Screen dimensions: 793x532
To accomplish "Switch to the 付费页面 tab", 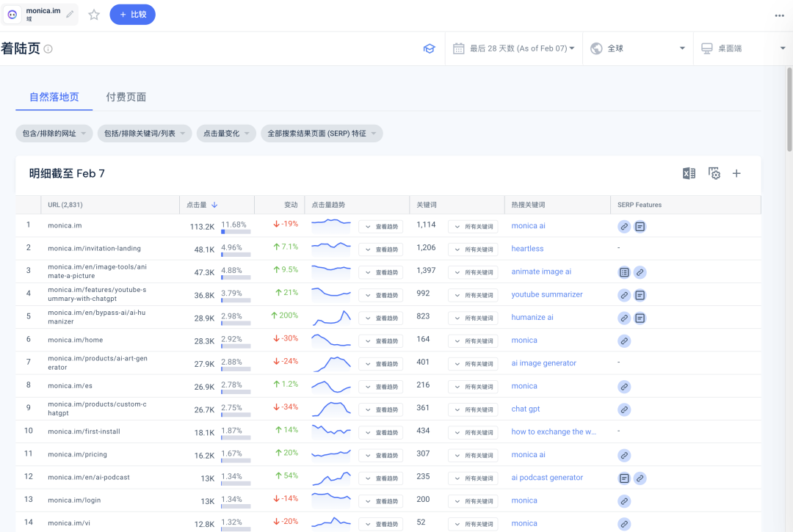I will pos(126,97).
